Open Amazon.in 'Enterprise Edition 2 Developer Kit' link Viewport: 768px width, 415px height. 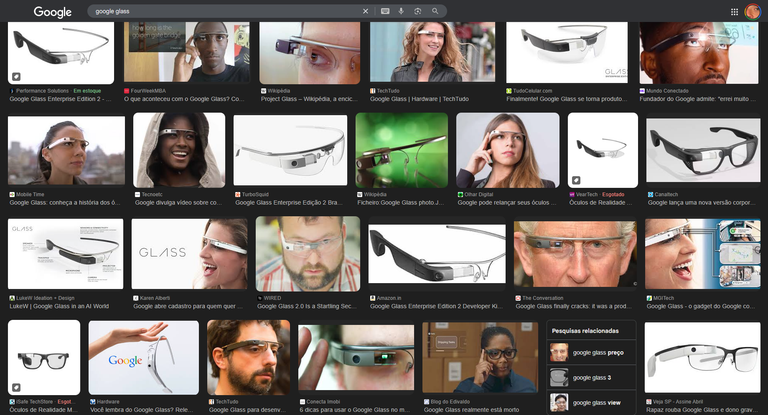[436, 306]
